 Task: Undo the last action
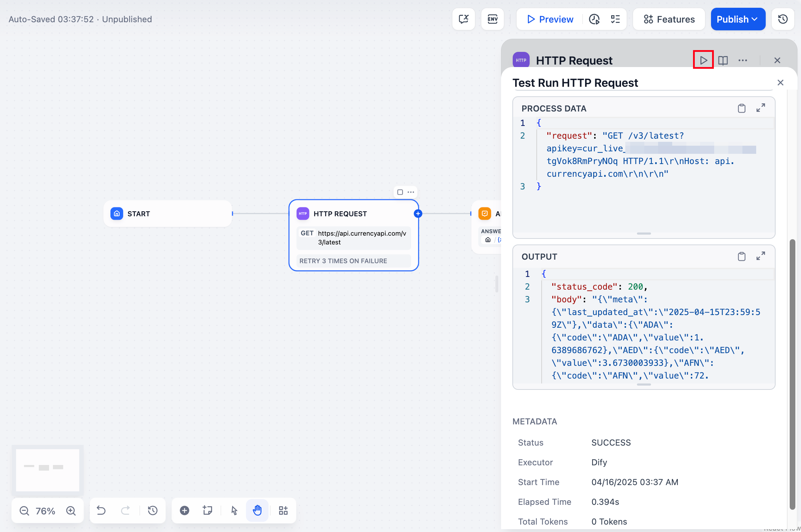pyautogui.click(x=101, y=510)
